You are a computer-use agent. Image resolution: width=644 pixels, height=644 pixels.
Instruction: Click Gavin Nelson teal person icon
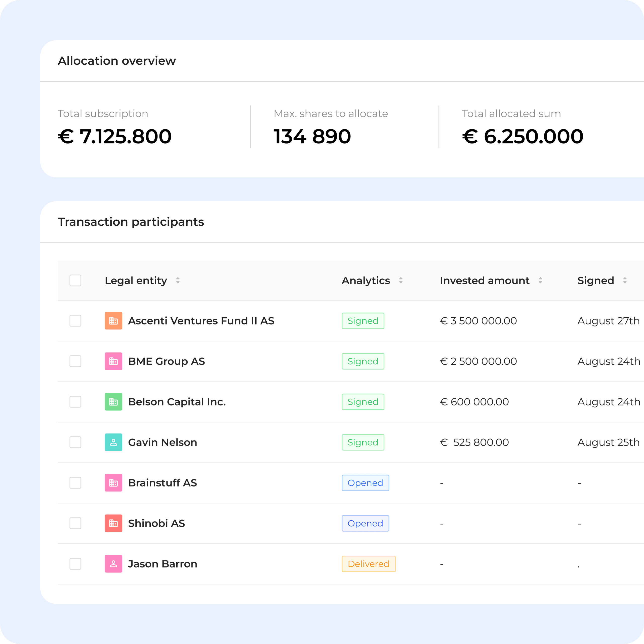pos(113,442)
